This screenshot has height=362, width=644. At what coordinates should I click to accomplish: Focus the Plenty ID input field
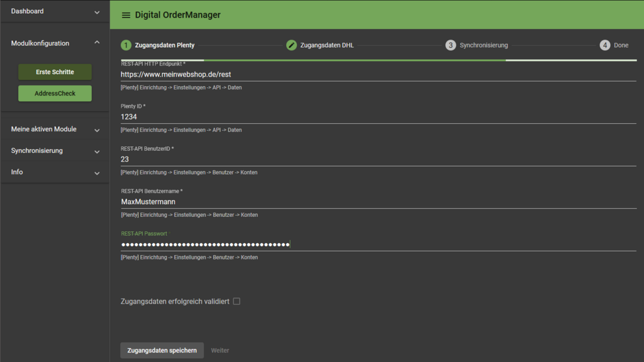coord(377,117)
